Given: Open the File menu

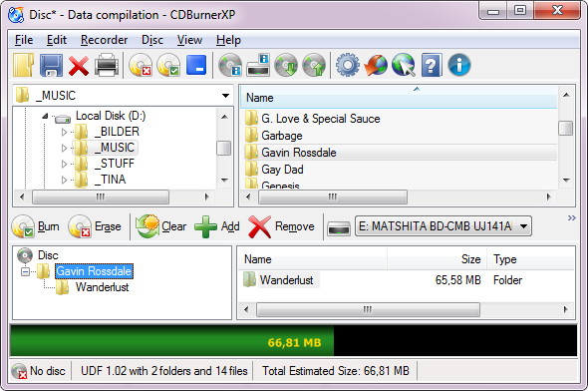Looking at the screenshot, I should click(24, 40).
